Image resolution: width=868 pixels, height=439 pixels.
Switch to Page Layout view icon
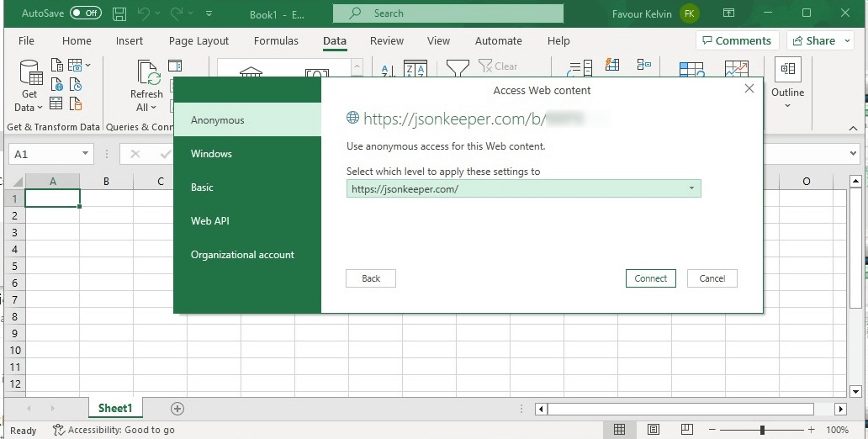654,430
